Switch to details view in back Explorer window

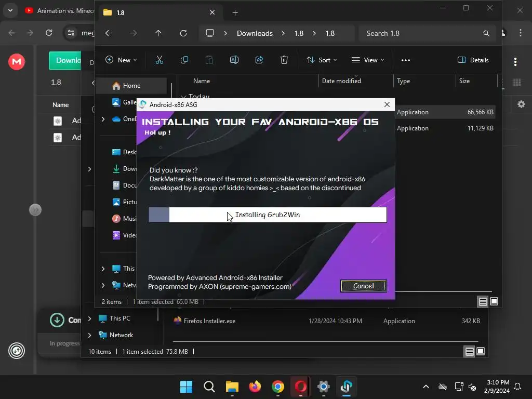tap(469, 352)
